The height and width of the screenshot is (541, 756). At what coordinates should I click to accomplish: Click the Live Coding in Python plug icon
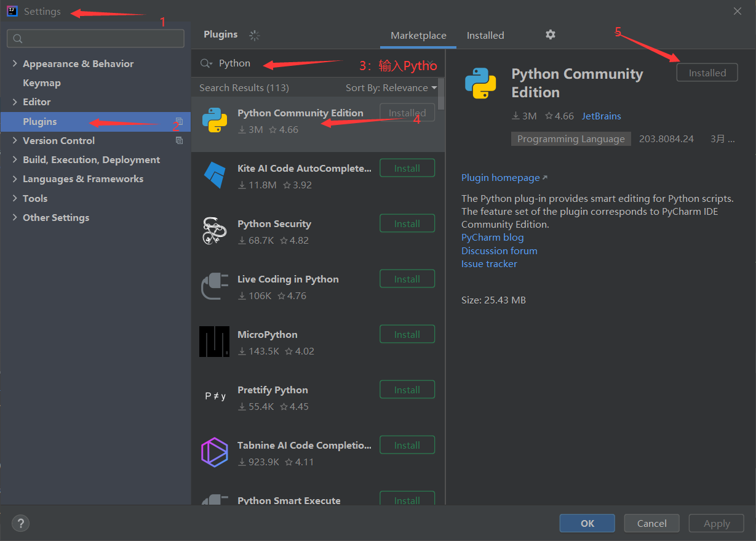(215, 286)
